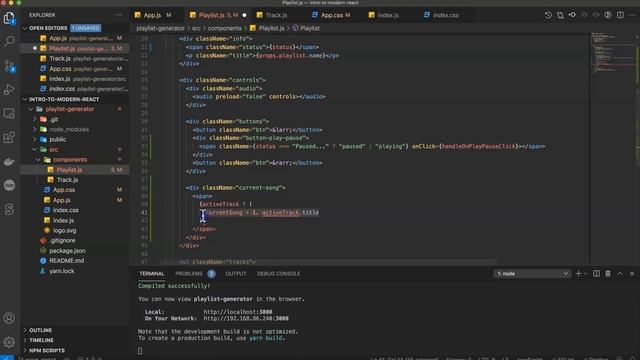This screenshot has height=360, width=640.
Task: Open .gitignore in the file tree
Action: pyautogui.click(x=75, y=240)
